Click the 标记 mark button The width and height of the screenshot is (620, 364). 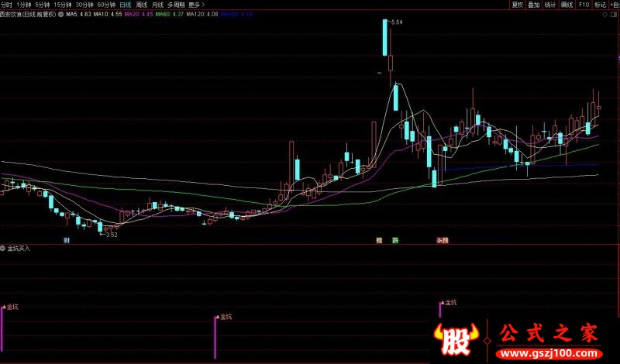point(600,5)
